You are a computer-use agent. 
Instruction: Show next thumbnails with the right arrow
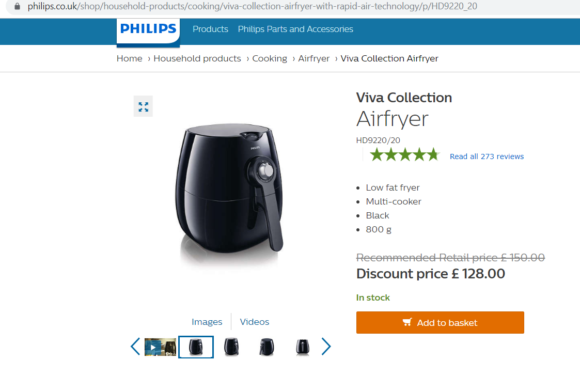coord(326,347)
